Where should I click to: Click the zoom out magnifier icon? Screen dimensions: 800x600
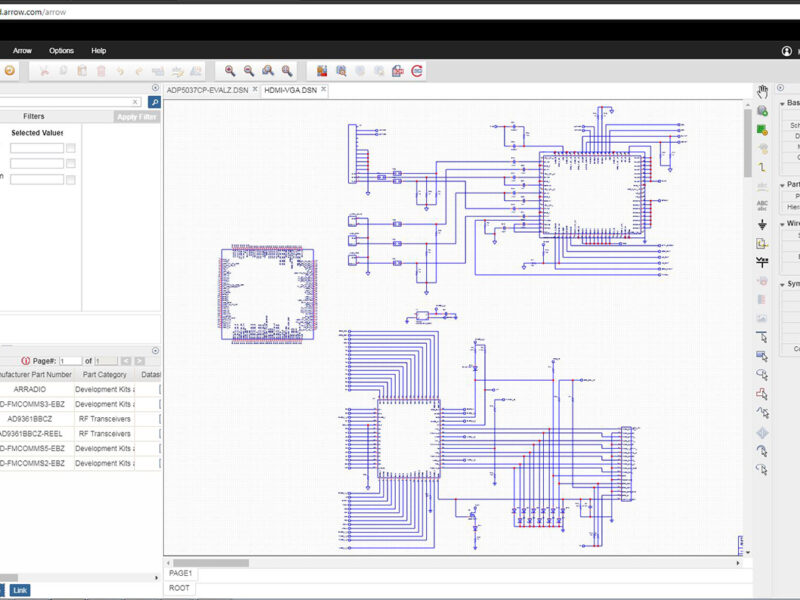click(x=249, y=71)
